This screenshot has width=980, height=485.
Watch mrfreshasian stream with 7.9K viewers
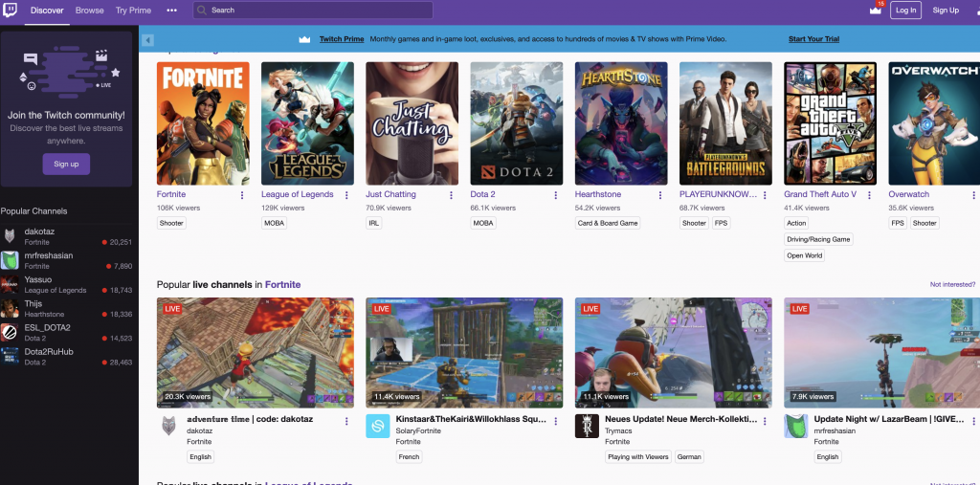pyautogui.click(x=881, y=352)
